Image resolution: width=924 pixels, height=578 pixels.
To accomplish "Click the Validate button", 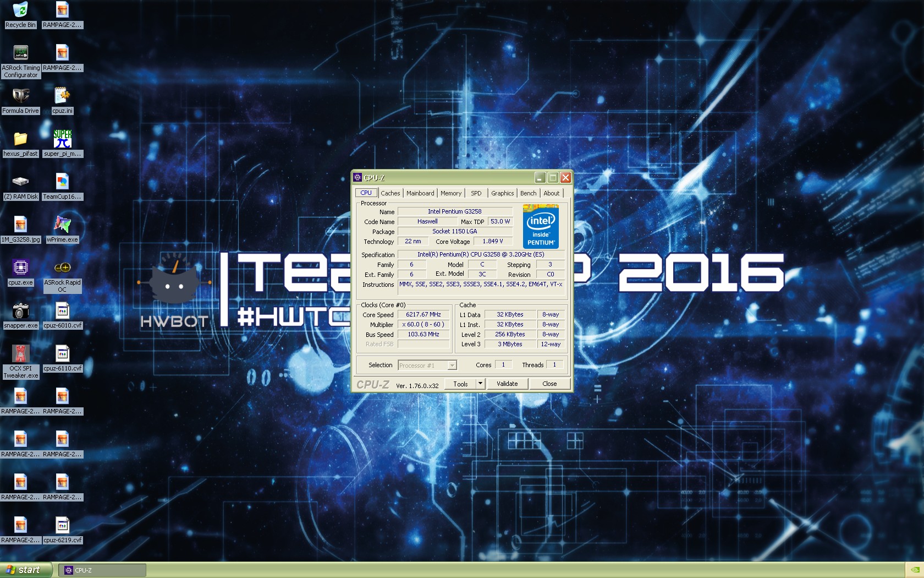I will point(507,384).
